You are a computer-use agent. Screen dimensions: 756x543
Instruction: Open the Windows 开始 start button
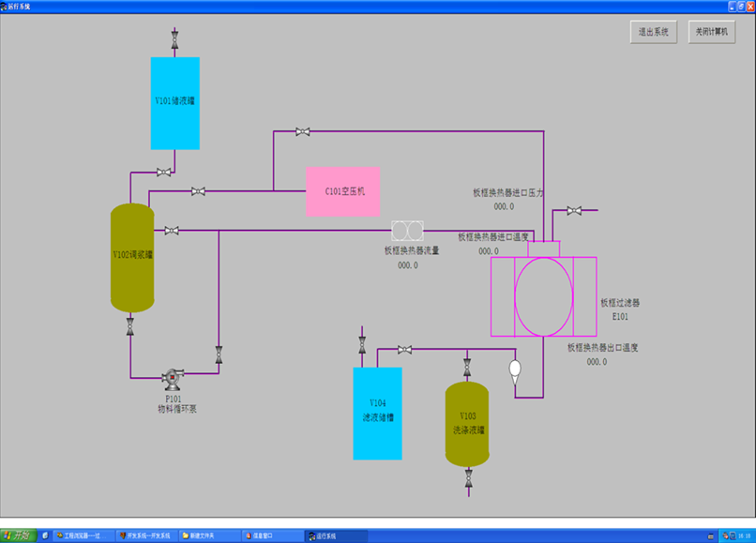pyautogui.click(x=19, y=535)
